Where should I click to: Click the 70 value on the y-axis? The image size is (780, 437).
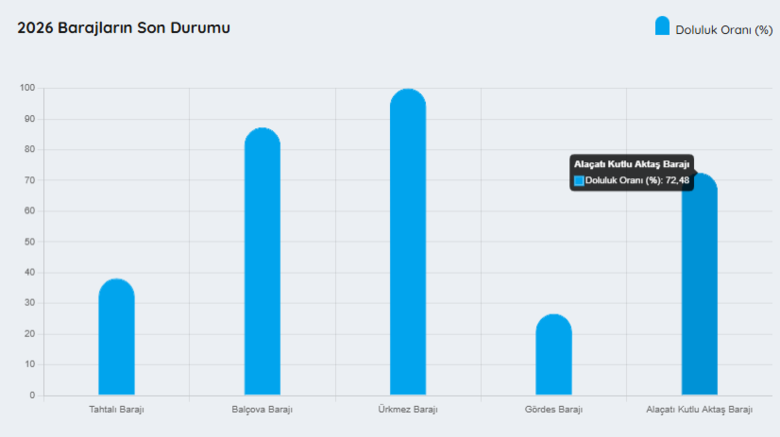pos(29,180)
